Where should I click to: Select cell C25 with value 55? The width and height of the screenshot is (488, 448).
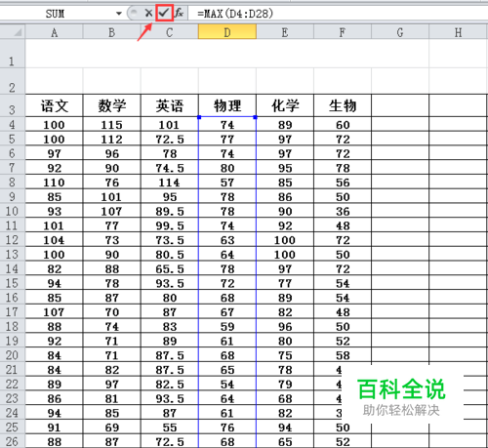click(170, 427)
